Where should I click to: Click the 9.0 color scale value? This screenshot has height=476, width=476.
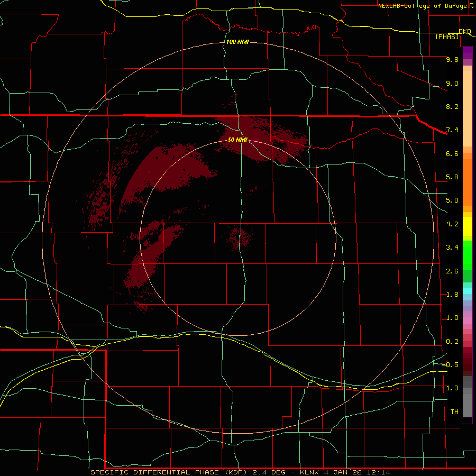point(452,83)
